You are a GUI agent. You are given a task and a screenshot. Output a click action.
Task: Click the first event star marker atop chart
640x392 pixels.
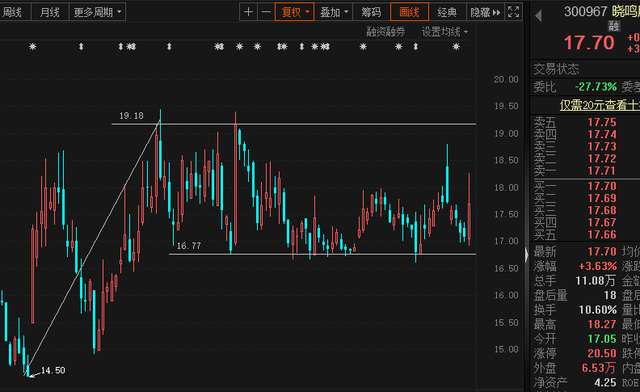pos(33,47)
